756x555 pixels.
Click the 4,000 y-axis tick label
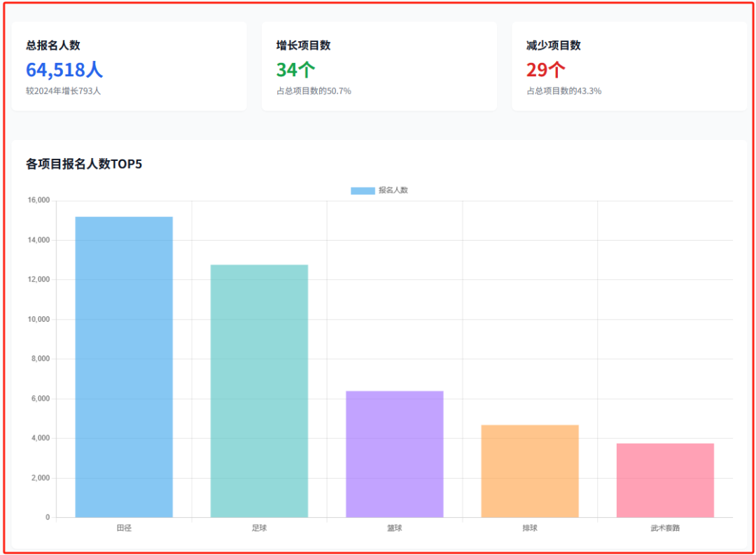[x=41, y=438]
